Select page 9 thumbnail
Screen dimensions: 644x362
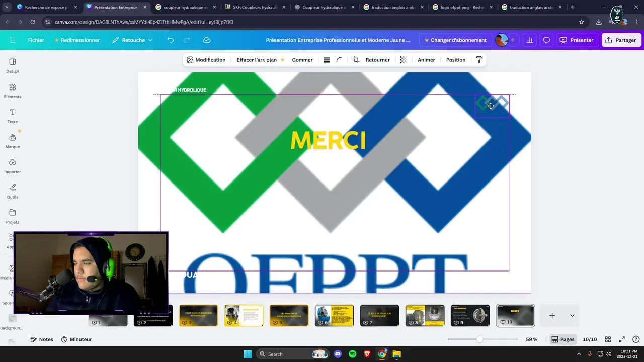(470, 315)
